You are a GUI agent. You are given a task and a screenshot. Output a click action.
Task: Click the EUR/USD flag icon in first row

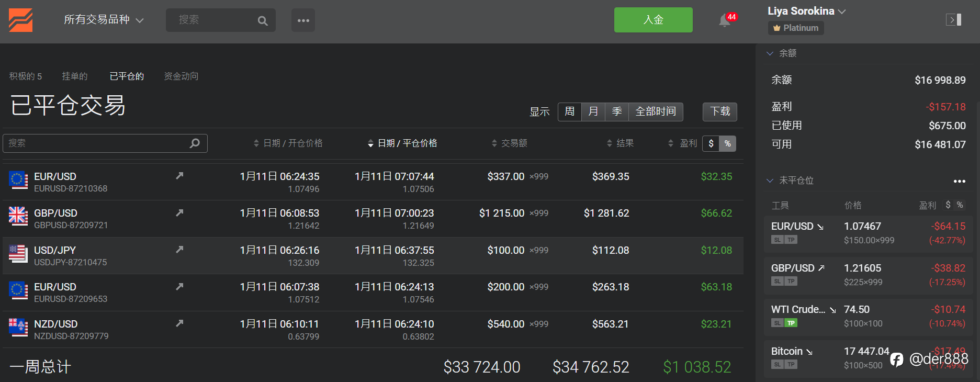coord(18,180)
